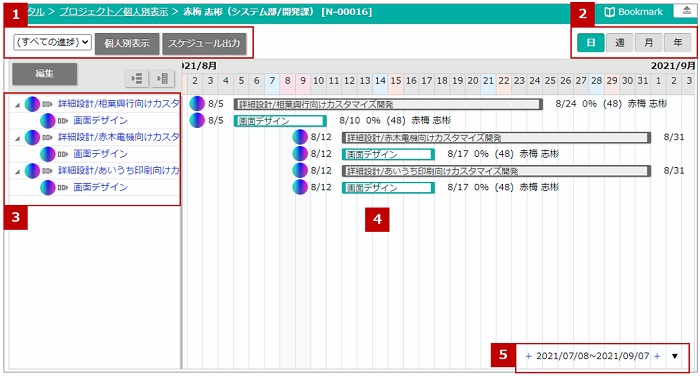This screenshot has width=700, height=376.
Task: Click プロジェクト/個人別表示 breadcrumb link
Action: (x=114, y=12)
